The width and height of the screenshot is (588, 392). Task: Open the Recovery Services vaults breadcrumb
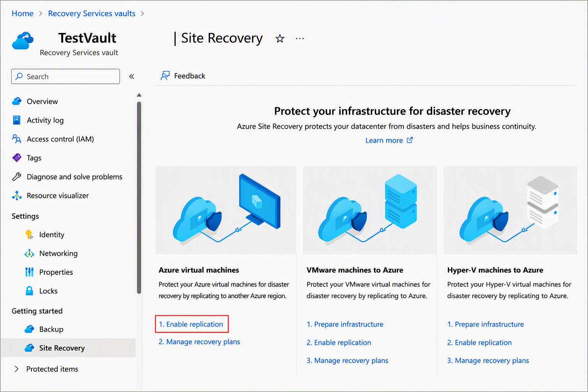click(x=92, y=13)
